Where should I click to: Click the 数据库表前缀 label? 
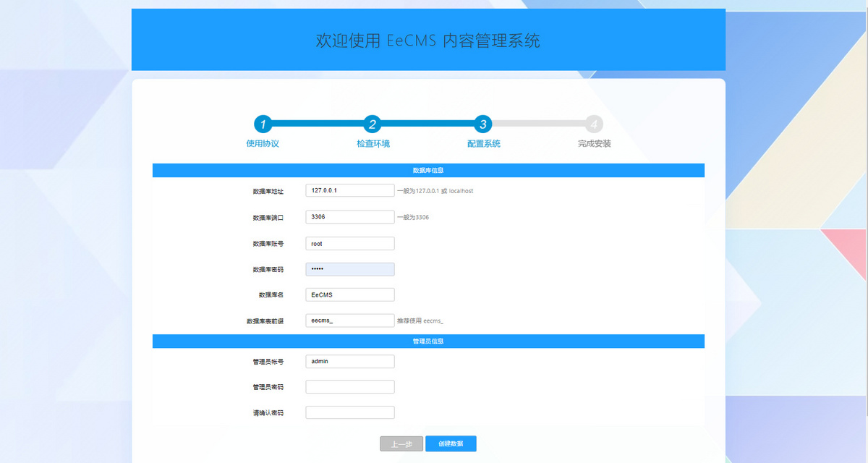click(265, 320)
